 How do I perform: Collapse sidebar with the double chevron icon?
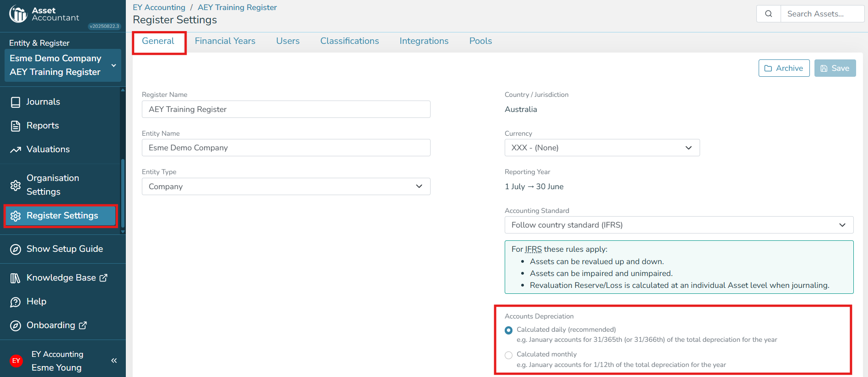[x=114, y=361]
